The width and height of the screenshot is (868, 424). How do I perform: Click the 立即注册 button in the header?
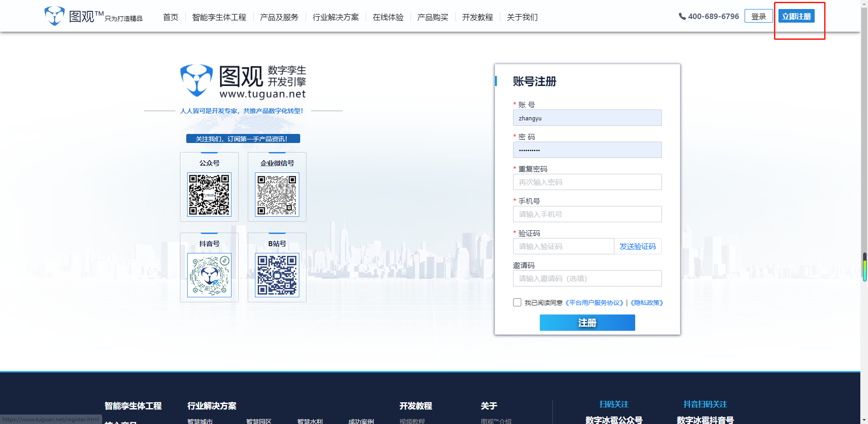click(797, 16)
